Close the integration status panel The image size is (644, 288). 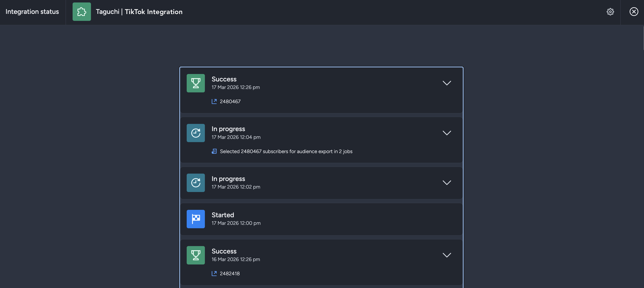[x=634, y=12]
